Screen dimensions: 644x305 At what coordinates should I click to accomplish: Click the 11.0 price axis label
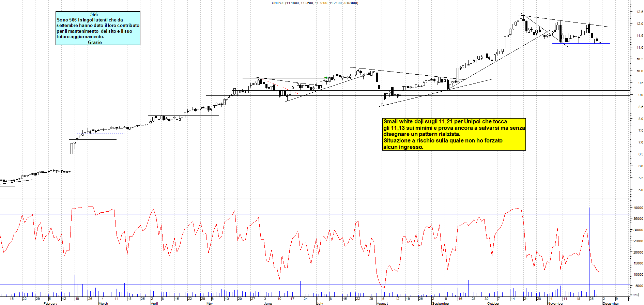click(x=640, y=47)
